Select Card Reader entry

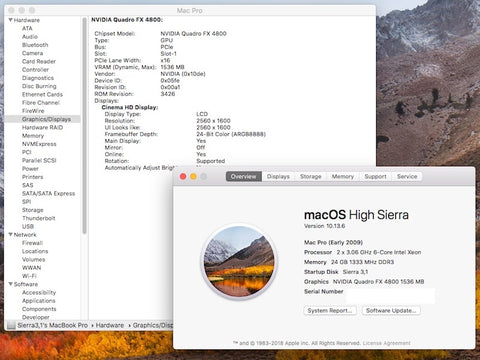click(39, 61)
